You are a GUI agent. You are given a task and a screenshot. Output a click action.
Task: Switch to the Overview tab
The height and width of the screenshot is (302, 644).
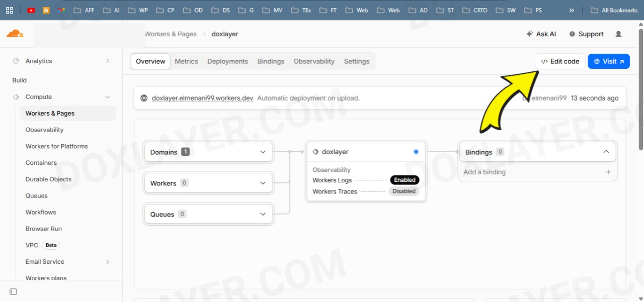150,61
